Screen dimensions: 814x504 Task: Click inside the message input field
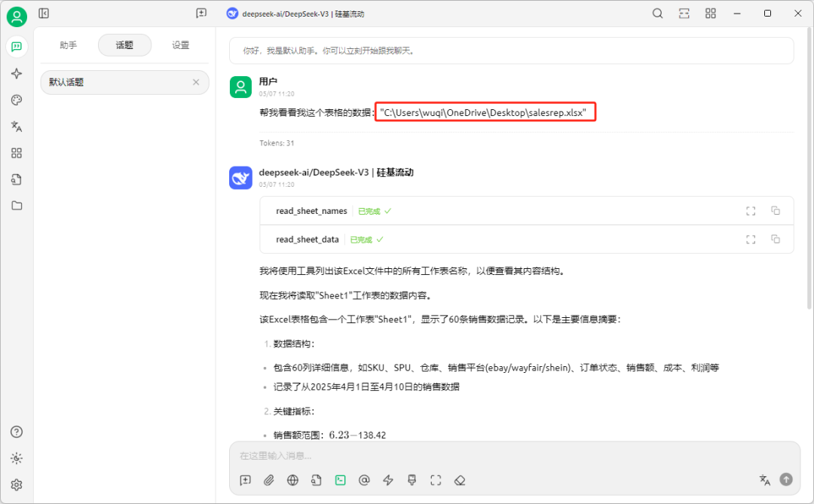pyautogui.click(x=490, y=456)
